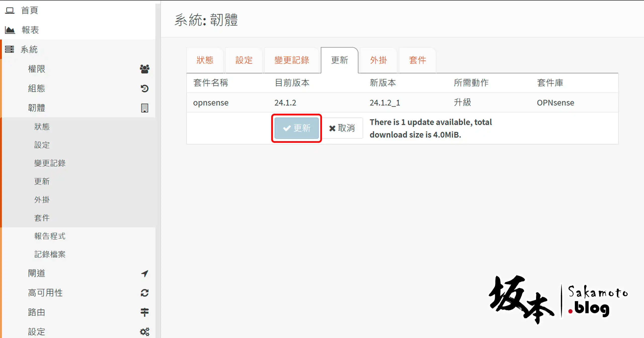
Task: Select the opnsense row in the update table
Action: (x=211, y=102)
